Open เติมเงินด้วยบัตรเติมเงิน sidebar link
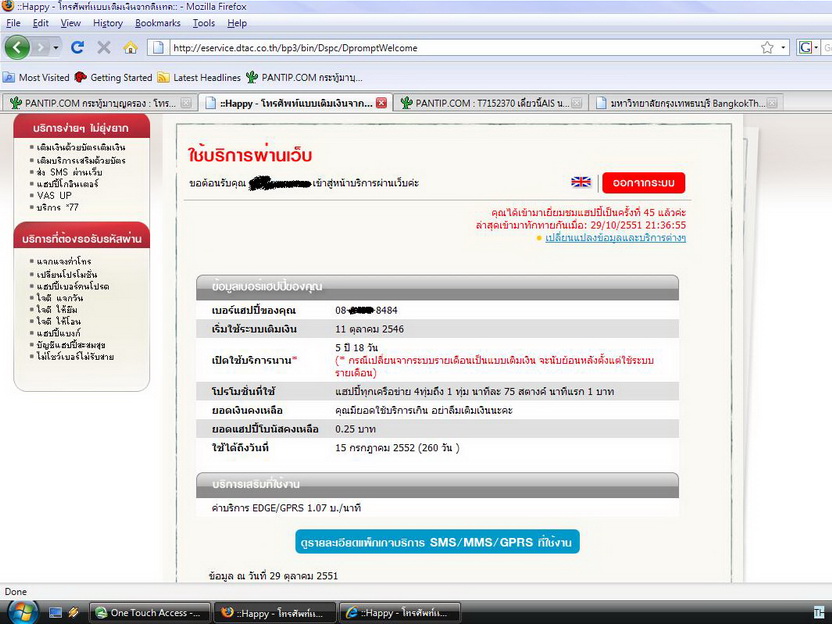832x624 pixels. click(81, 148)
